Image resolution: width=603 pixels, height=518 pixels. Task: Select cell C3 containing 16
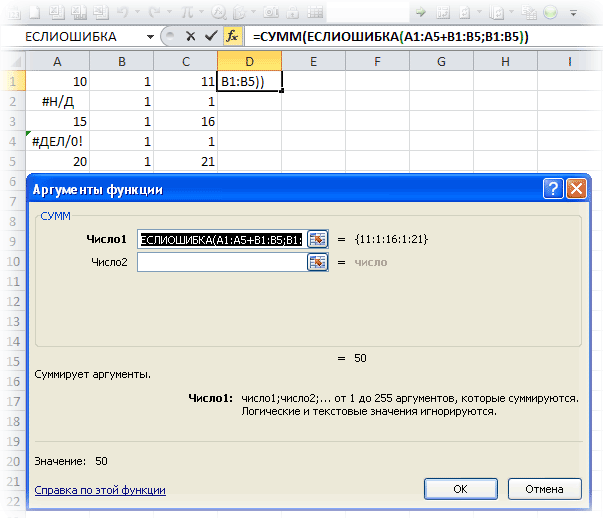tap(185, 121)
